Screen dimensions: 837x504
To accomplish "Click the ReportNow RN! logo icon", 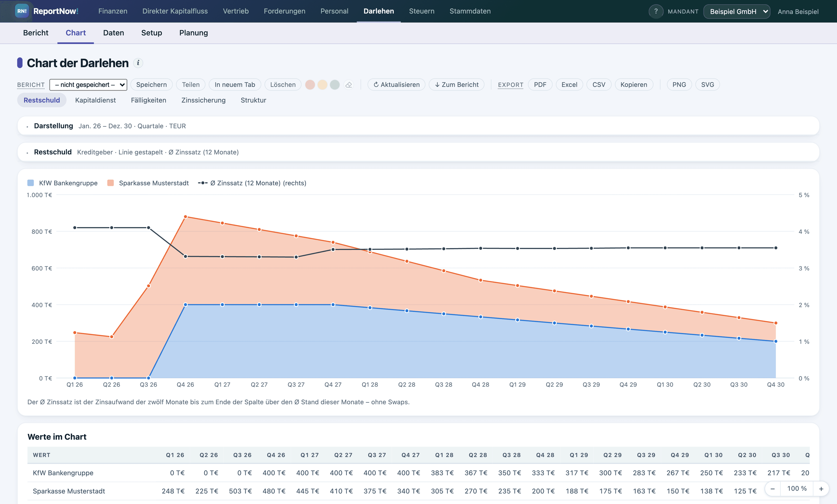I will (x=22, y=11).
